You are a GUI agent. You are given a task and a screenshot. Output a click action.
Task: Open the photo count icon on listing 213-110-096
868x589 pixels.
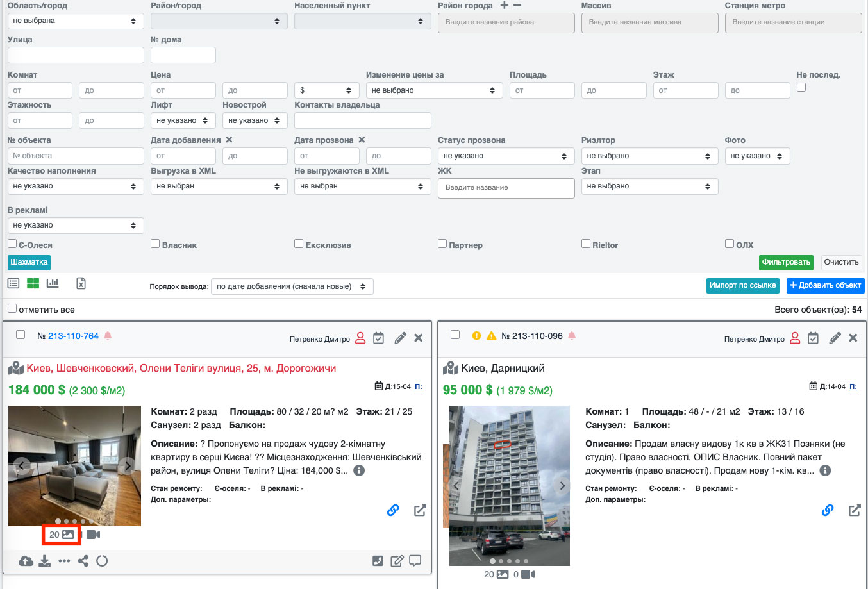pyautogui.click(x=503, y=574)
